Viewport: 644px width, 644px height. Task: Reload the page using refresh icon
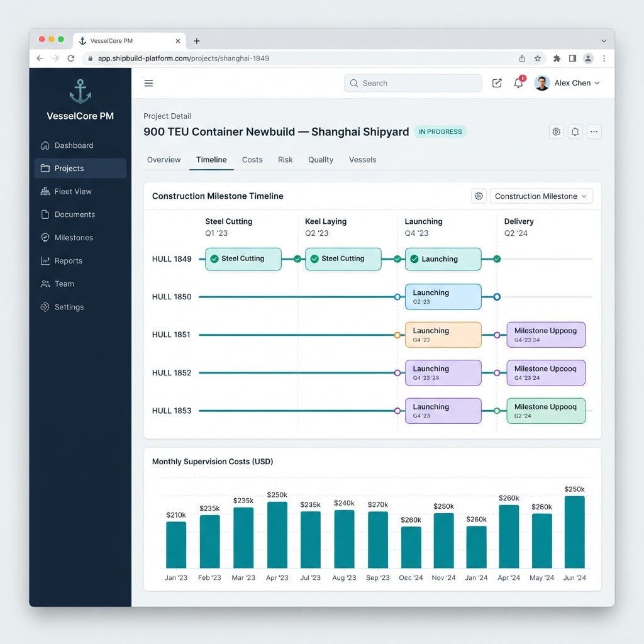coord(71,58)
